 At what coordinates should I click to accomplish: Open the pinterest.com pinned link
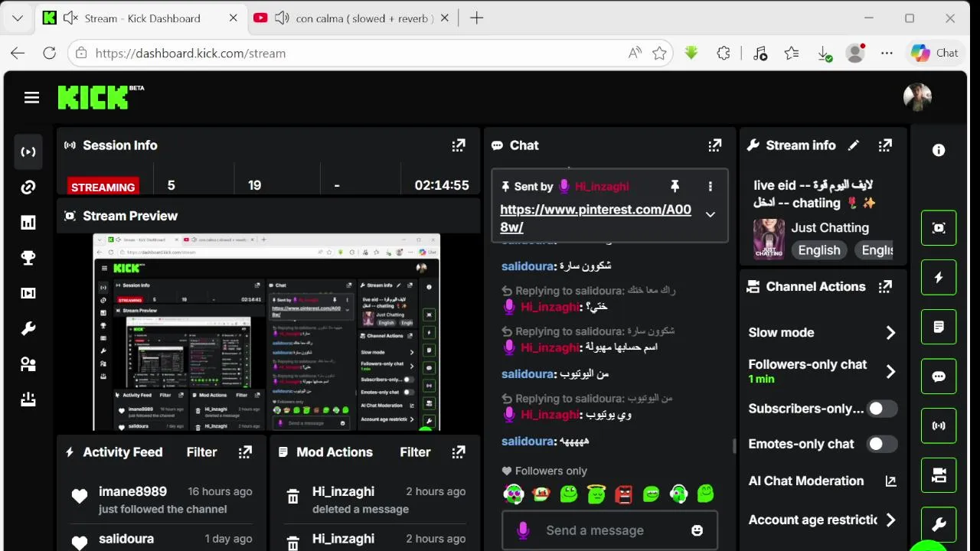click(x=596, y=218)
